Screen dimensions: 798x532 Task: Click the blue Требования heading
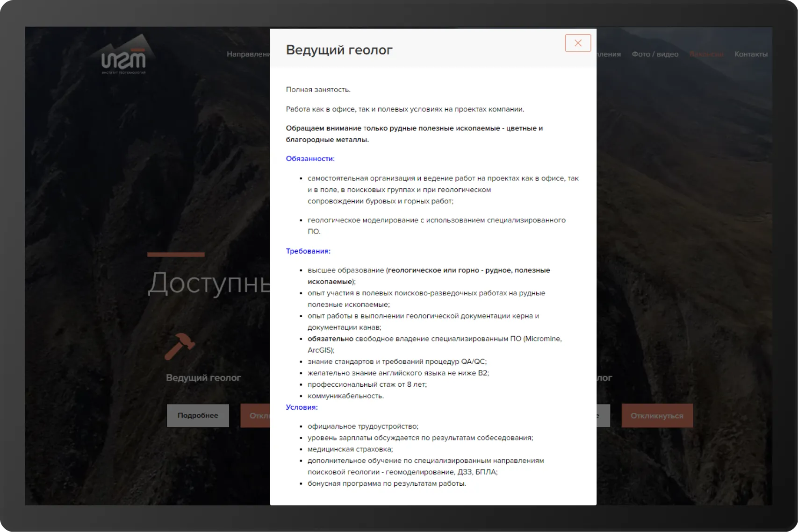coord(308,251)
